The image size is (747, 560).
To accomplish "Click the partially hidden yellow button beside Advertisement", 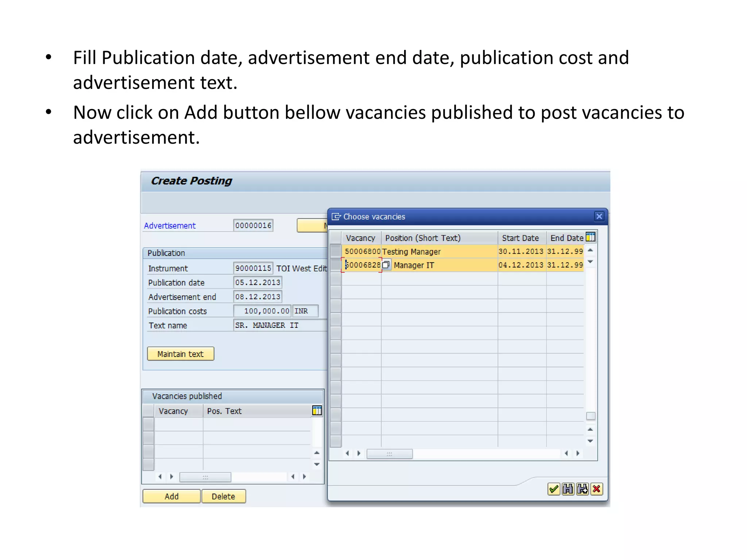I will (312, 225).
